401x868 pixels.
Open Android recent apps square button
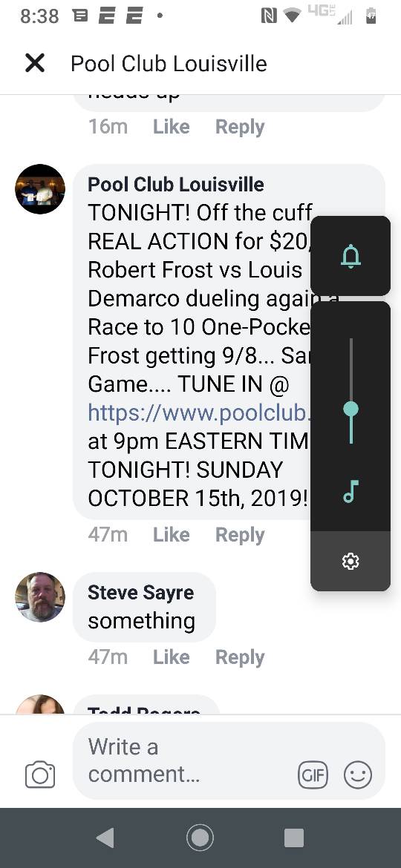294,838
